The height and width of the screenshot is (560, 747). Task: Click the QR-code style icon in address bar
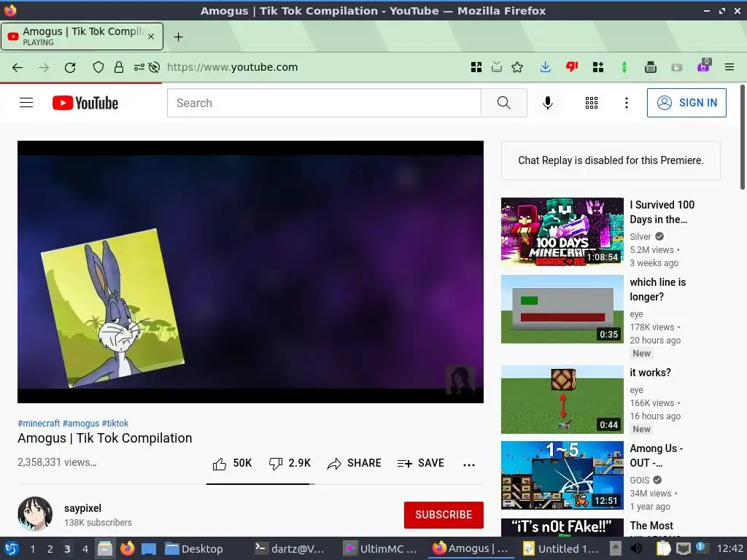(x=476, y=67)
